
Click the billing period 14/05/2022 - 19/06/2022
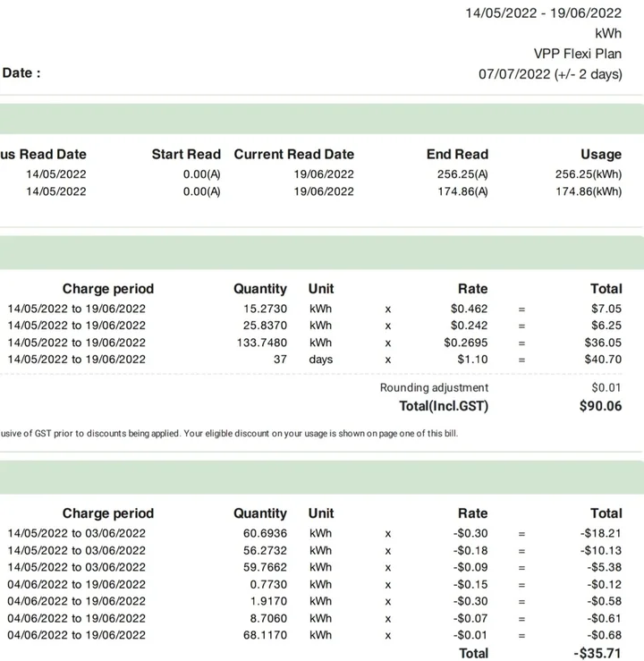543,13
